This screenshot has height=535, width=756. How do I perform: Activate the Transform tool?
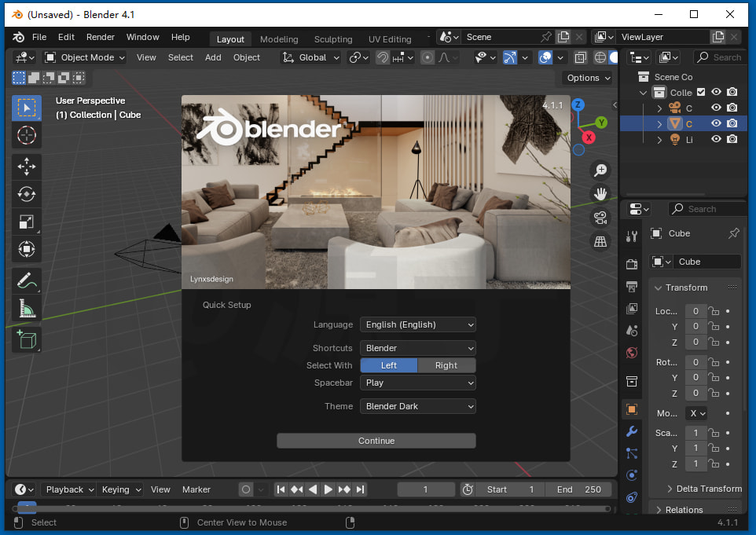pyautogui.click(x=27, y=249)
